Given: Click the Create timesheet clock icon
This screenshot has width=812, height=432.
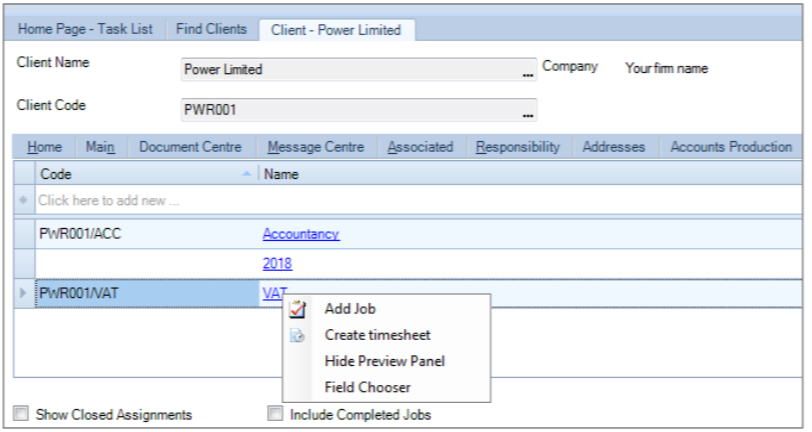Looking at the screenshot, I should click(x=297, y=336).
